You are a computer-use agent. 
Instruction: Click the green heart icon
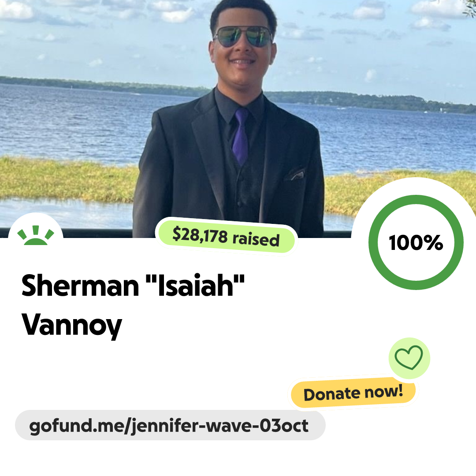click(409, 357)
